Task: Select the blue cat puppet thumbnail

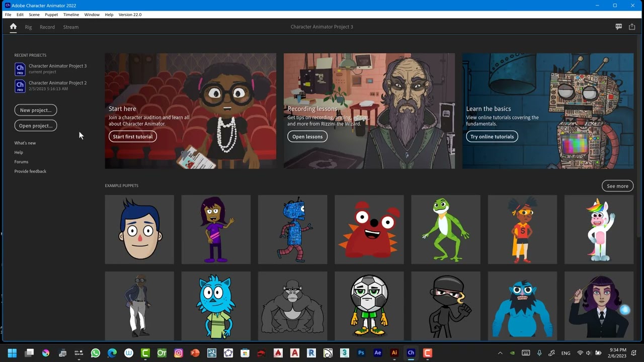Action: (216, 306)
